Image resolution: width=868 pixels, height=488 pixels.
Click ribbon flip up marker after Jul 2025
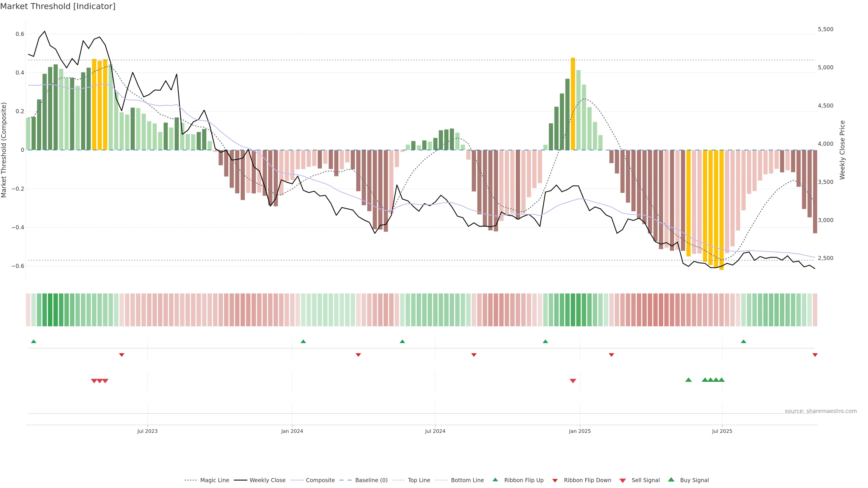(x=743, y=342)
